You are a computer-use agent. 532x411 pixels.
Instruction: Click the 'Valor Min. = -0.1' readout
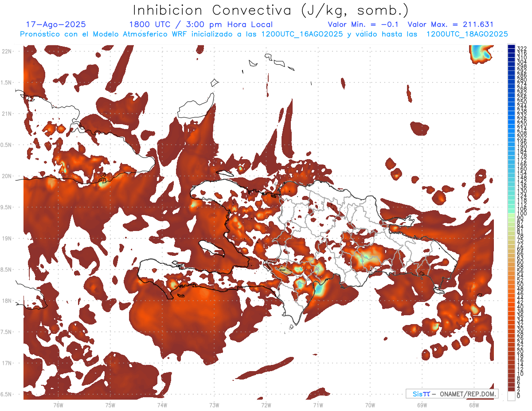coord(363,24)
